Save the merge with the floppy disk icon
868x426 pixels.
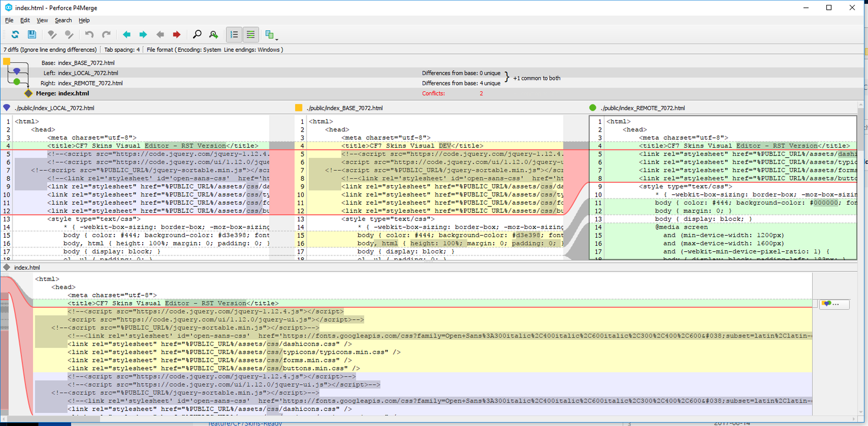[32, 35]
